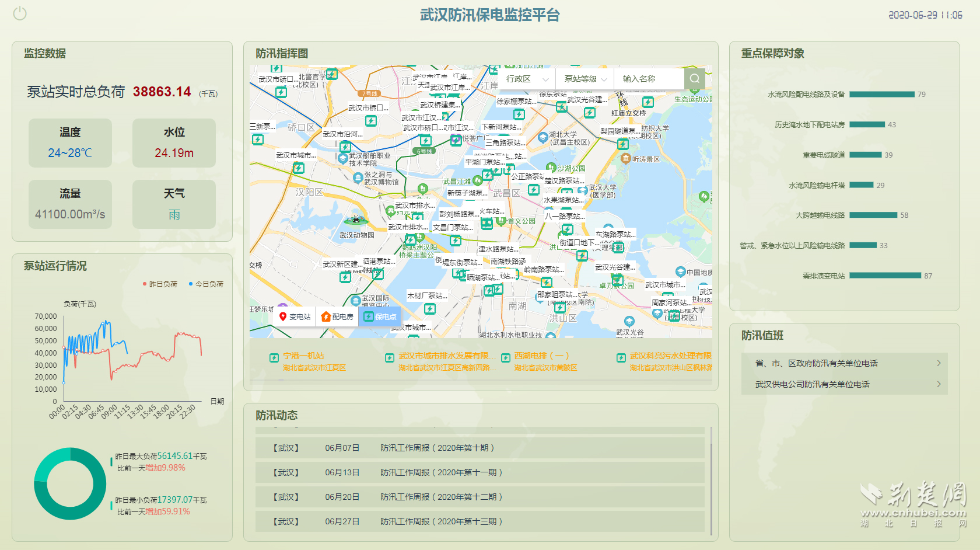Click the 武汉动物园 panda icon
The width and height of the screenshot is (980, 550).
click(x=355, y=220)
